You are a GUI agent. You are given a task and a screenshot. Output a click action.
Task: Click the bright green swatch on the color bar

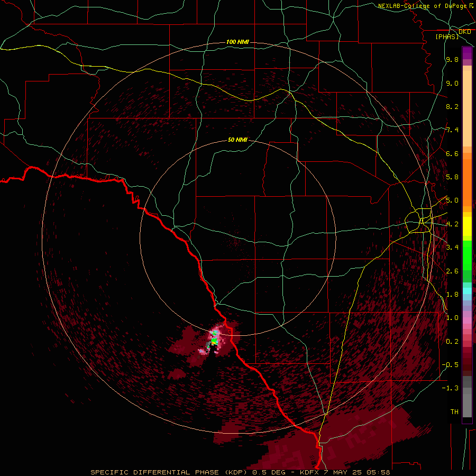click(x=467, y=255)
